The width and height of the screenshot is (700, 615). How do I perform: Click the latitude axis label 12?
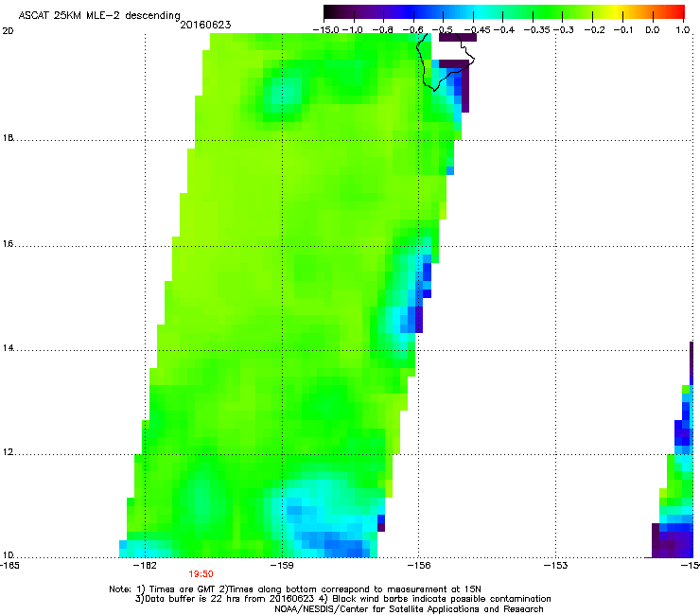(8, 452)
